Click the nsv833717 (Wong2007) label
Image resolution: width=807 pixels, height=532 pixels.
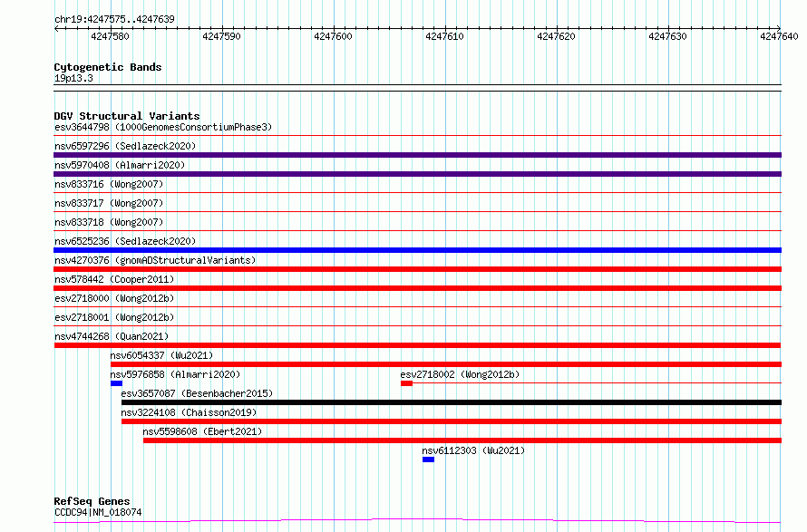click(109, 203)
